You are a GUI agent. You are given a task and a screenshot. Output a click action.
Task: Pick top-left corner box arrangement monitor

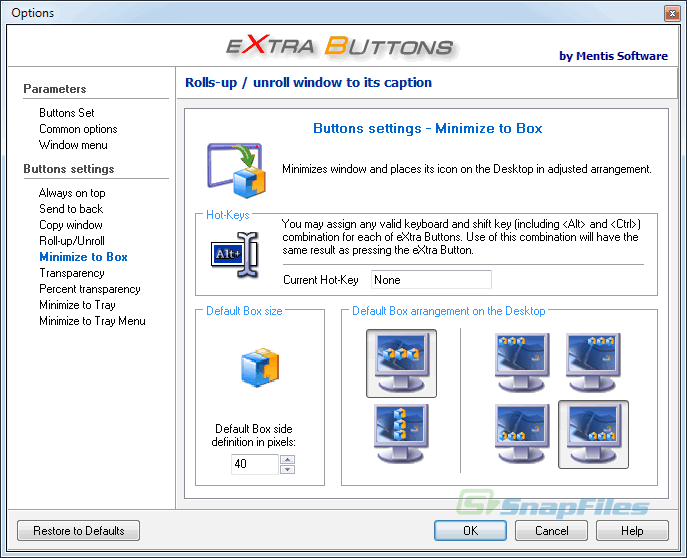[x=522, y=363]
